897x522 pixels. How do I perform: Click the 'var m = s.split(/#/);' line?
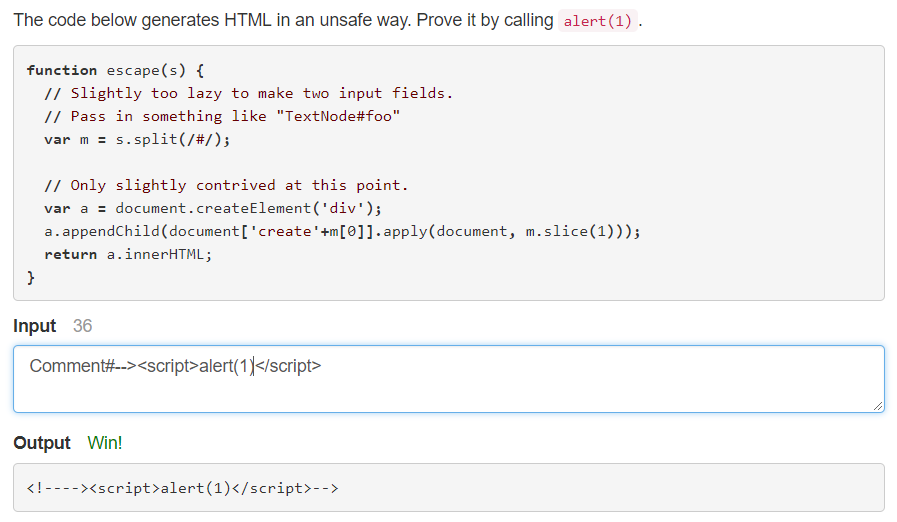(137, 139)
